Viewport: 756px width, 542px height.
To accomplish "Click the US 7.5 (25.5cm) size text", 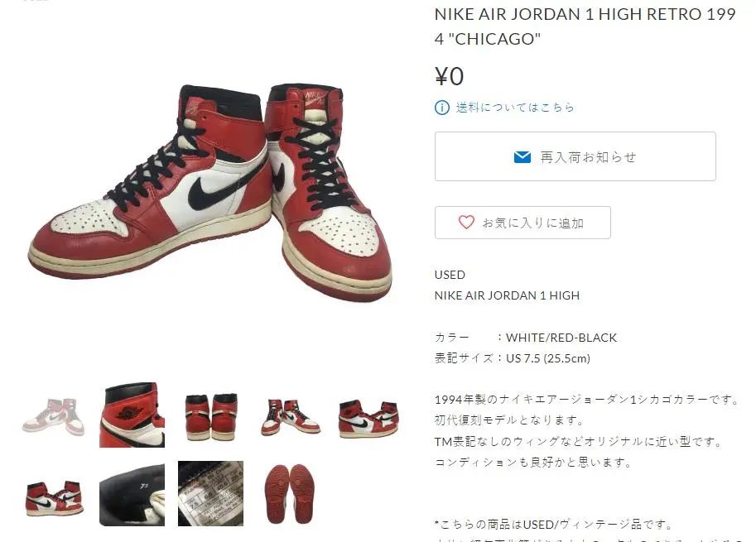I will (x=547, y=358).
